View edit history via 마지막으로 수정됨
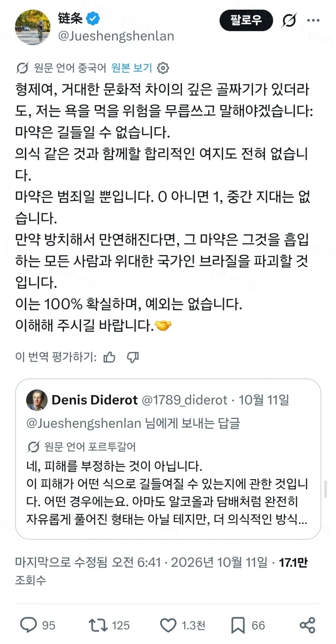Viewport: 336px width, 644px height. pyautogui.click(x=62, y=562)
